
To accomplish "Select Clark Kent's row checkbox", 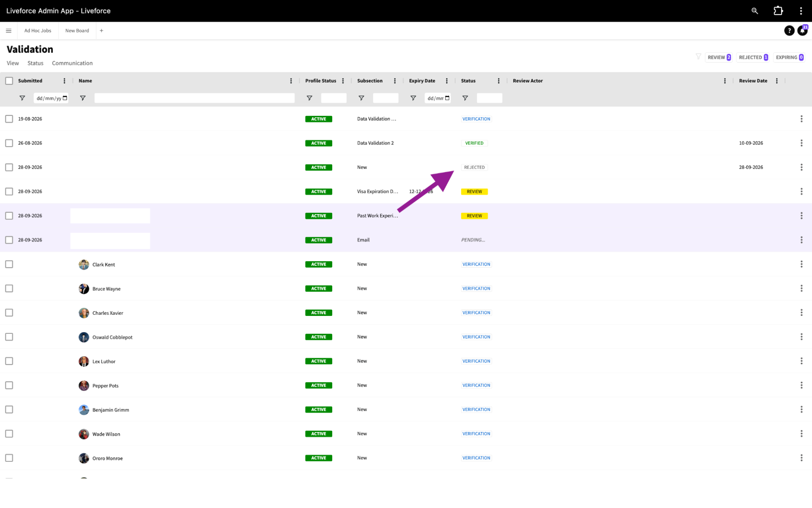I will point(9,264).
